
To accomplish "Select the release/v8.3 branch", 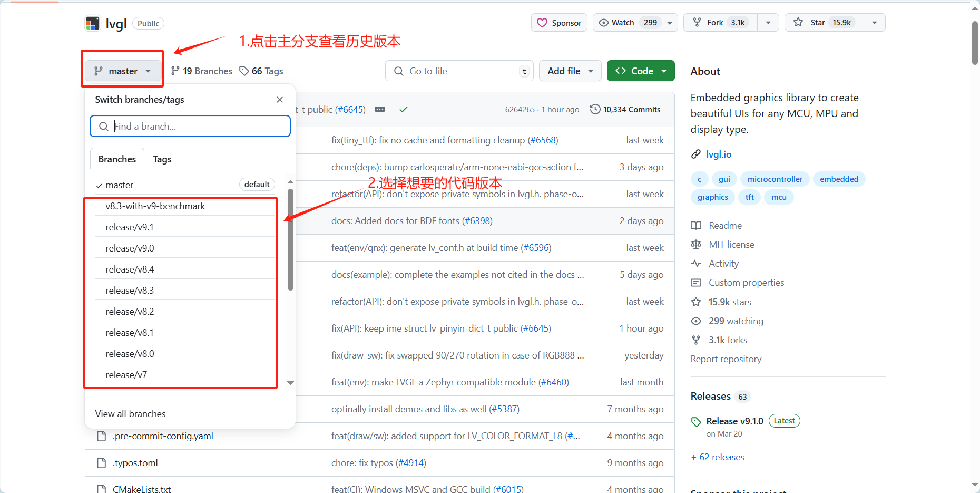I will 185,291.
